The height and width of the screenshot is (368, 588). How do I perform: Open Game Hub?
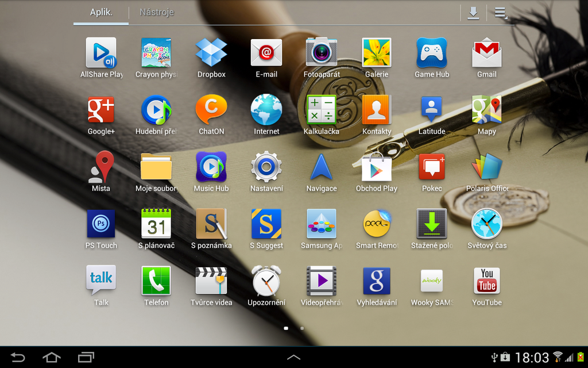coord(432,52)
